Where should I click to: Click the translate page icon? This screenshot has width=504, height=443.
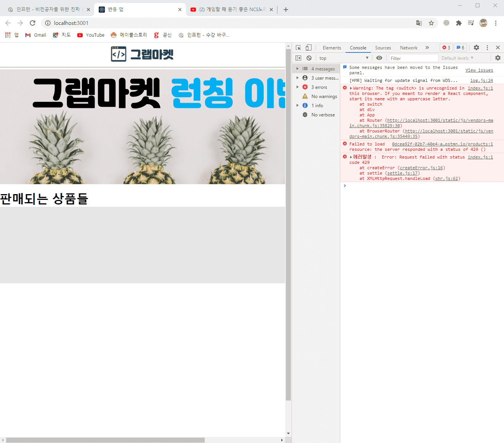[x=419, y=23]
